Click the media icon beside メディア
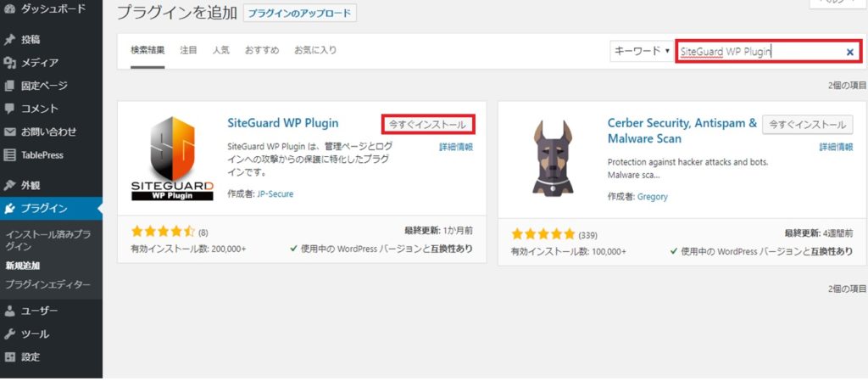 pyautogui.click(x=9, y=63)
